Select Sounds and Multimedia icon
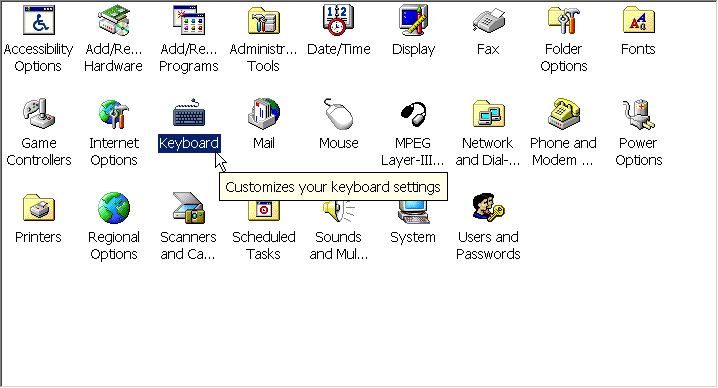 point(338,212)
